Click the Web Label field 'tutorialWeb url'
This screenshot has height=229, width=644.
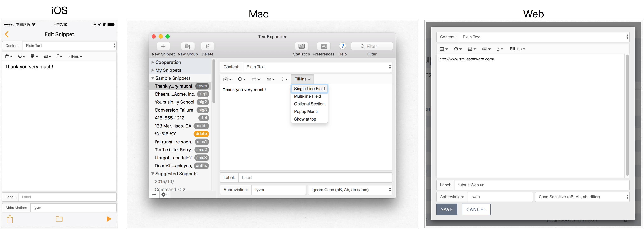pos(542,185)
